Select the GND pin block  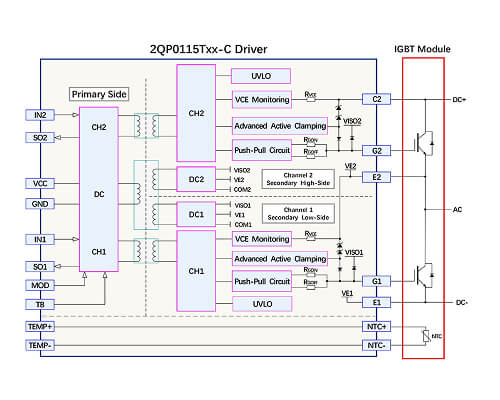(40, 204)
